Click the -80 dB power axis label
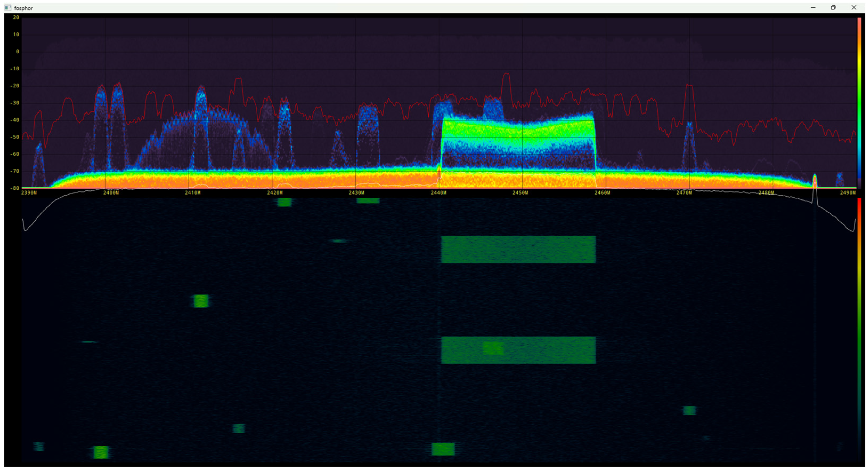This screenshot has width=868, height=470. (x=14, y=188)
